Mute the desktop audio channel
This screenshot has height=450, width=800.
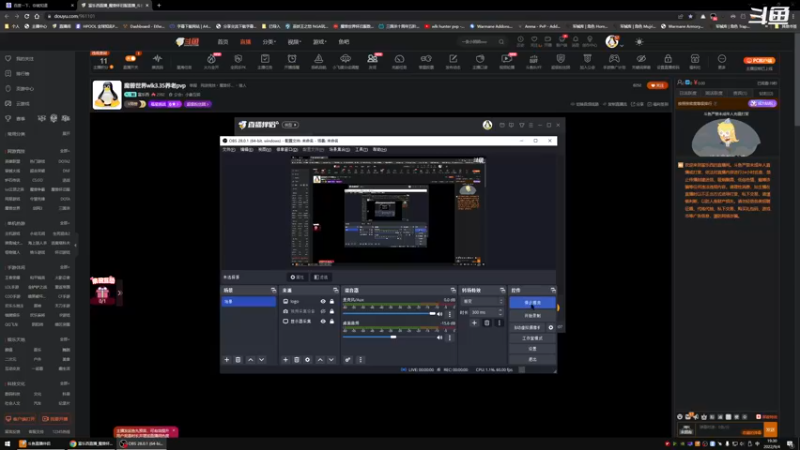440,338
